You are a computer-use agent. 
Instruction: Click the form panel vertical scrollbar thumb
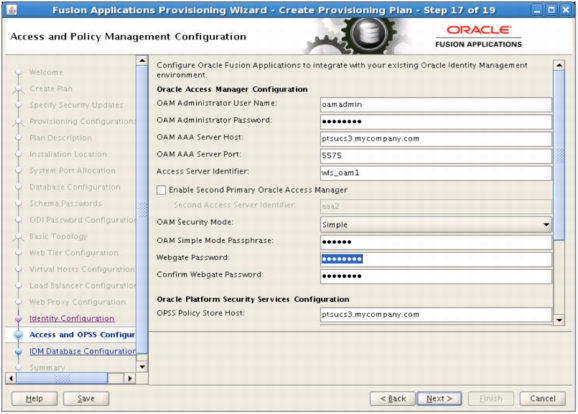(x=559, y=156)
